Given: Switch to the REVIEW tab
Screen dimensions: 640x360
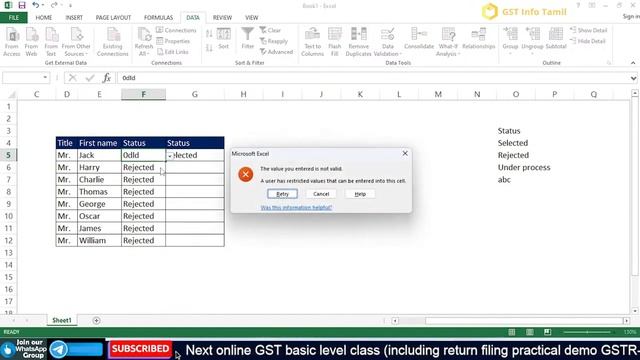Looking at the screenshot, I should (222, 18).
